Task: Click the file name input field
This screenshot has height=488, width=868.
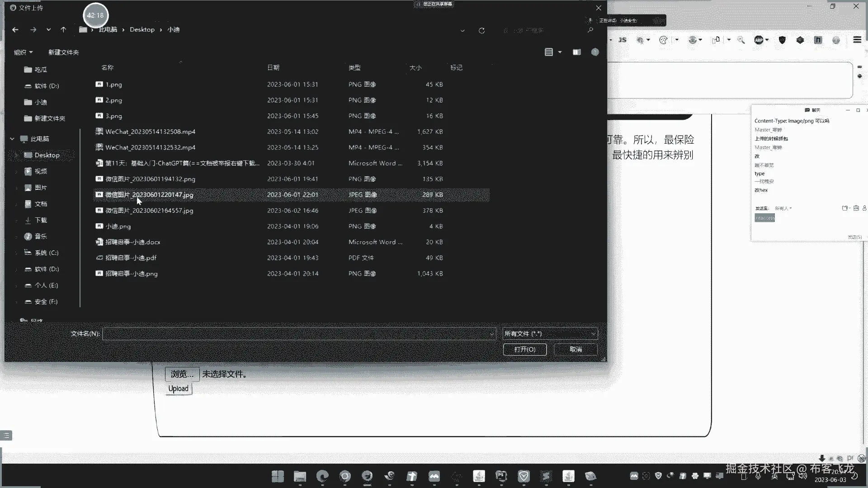Action: coord(298,333)
